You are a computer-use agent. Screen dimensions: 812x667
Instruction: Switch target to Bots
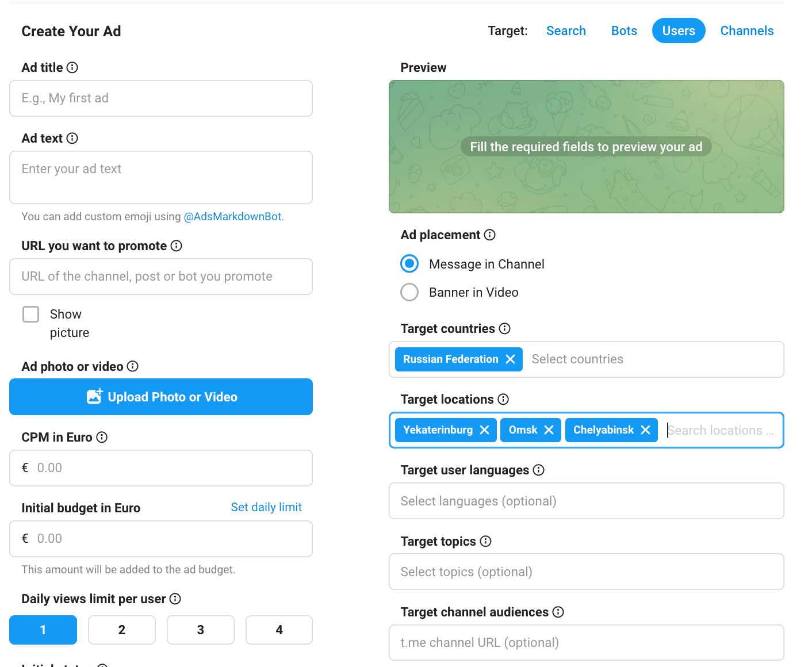click(625, 31)
